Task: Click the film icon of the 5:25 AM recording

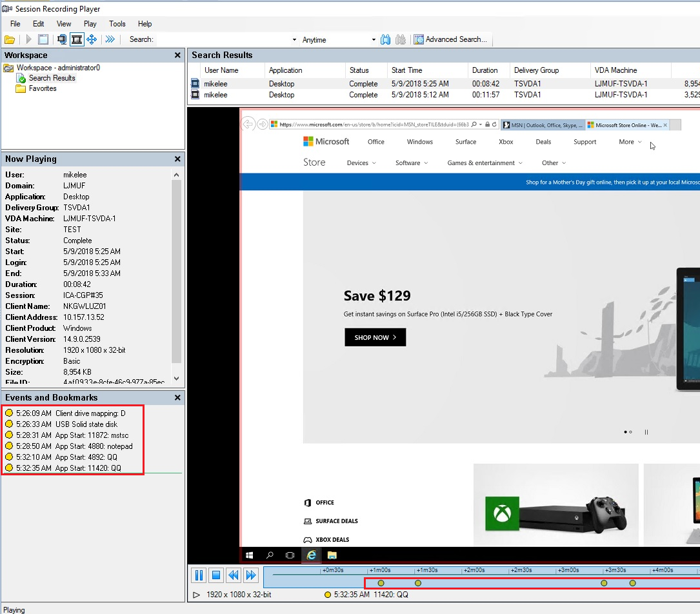Action: pos(195,83)
